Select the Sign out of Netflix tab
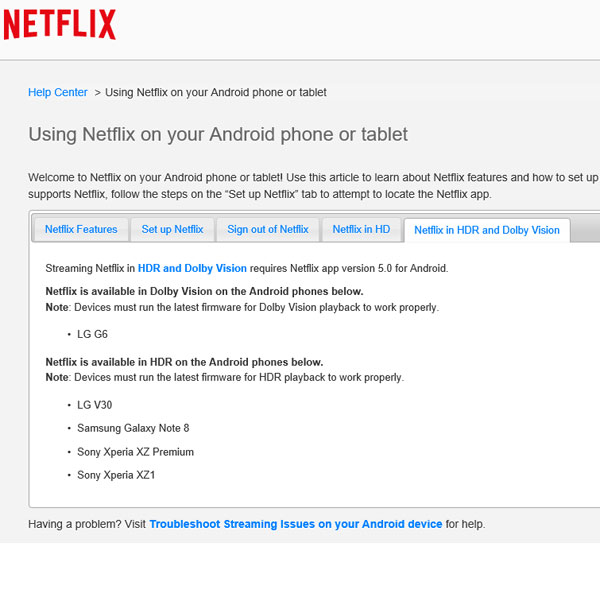Viewport: 600px width, 600px height. pyautogui.click(x=268, y=229)
